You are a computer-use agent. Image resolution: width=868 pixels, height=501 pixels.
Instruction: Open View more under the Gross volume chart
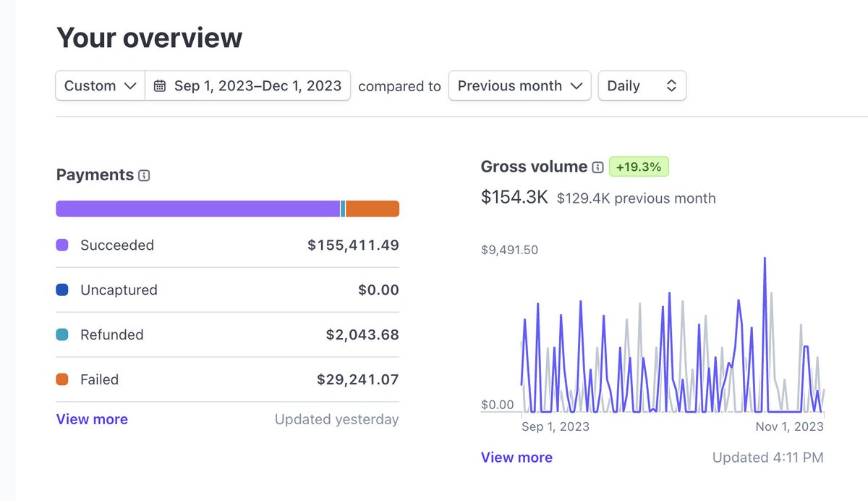[x=516, y=457]
